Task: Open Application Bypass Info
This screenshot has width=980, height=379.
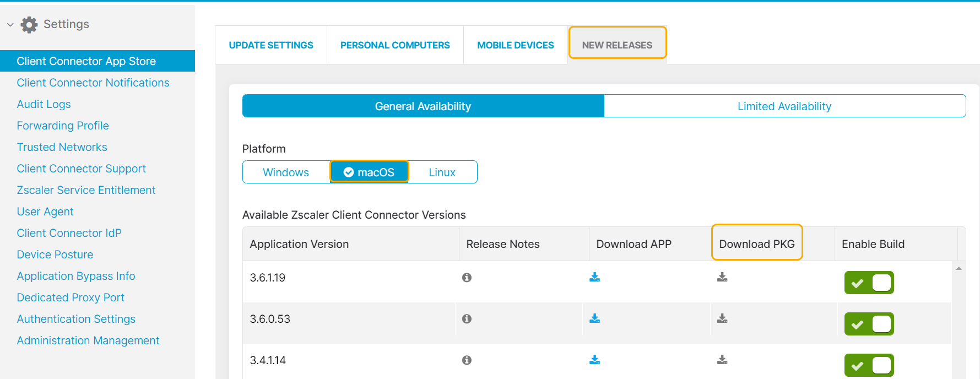Action: (x=76, y=276)
